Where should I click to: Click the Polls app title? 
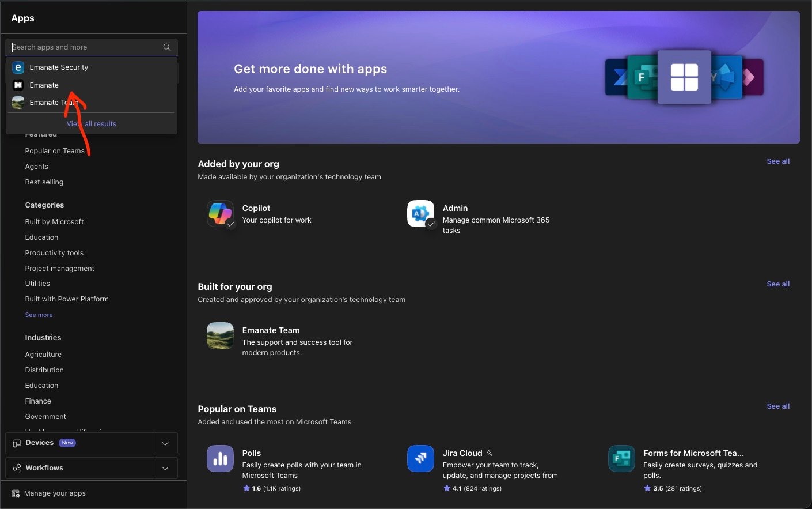(x=252, y=453)
